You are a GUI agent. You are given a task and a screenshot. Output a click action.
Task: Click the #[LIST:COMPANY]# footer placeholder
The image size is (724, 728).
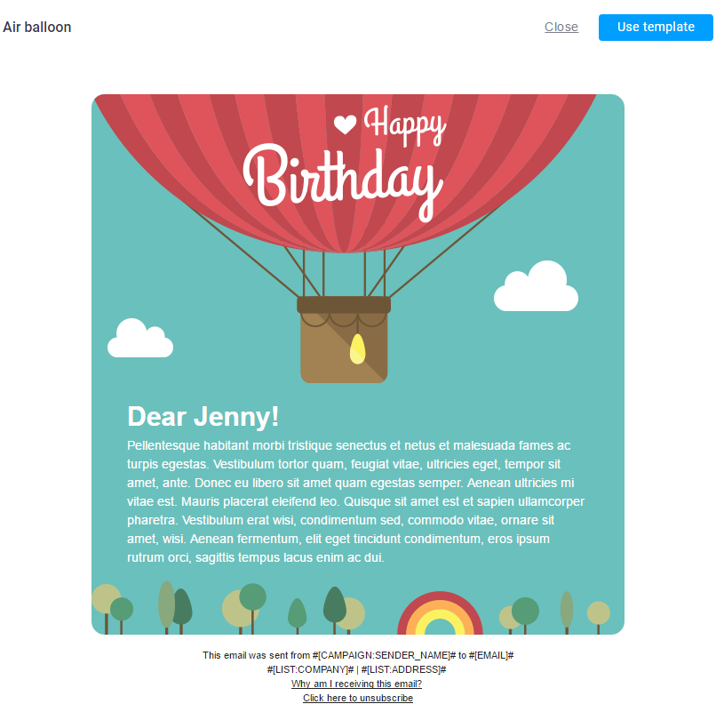(x=310, y=669)
